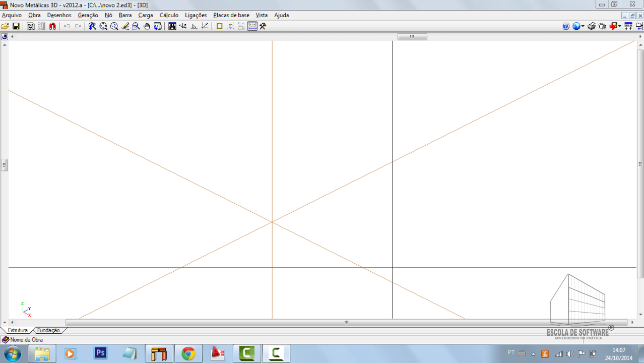Click the horizontal scrollbar at the bottom
Image resolution: width=644 pixels, height=363 pixels.
click(346, 322)
